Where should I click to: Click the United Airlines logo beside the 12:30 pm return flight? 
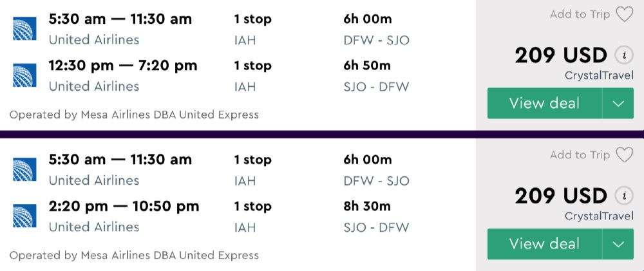click(24, 75)
